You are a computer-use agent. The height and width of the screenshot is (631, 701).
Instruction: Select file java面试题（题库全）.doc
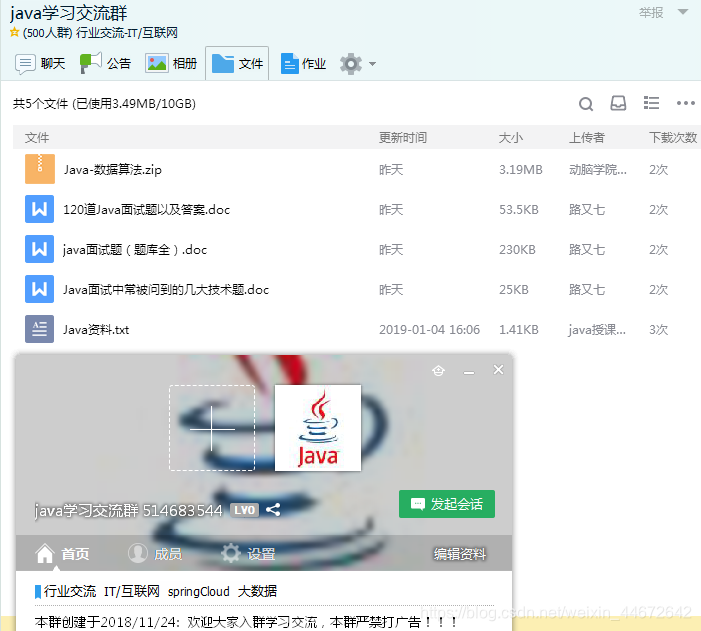pyautogui.click(x=135, y=250)
